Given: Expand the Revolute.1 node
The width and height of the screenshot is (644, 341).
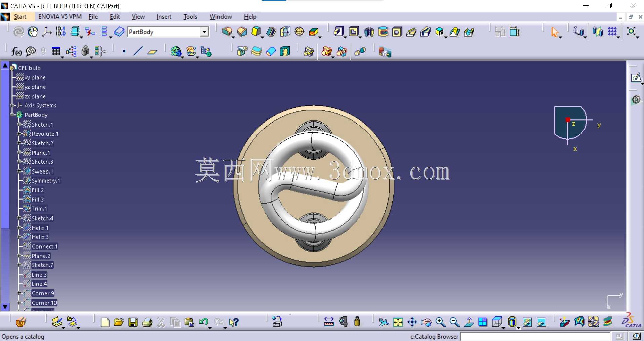Looking at the screenshot, I should point(19,134).
